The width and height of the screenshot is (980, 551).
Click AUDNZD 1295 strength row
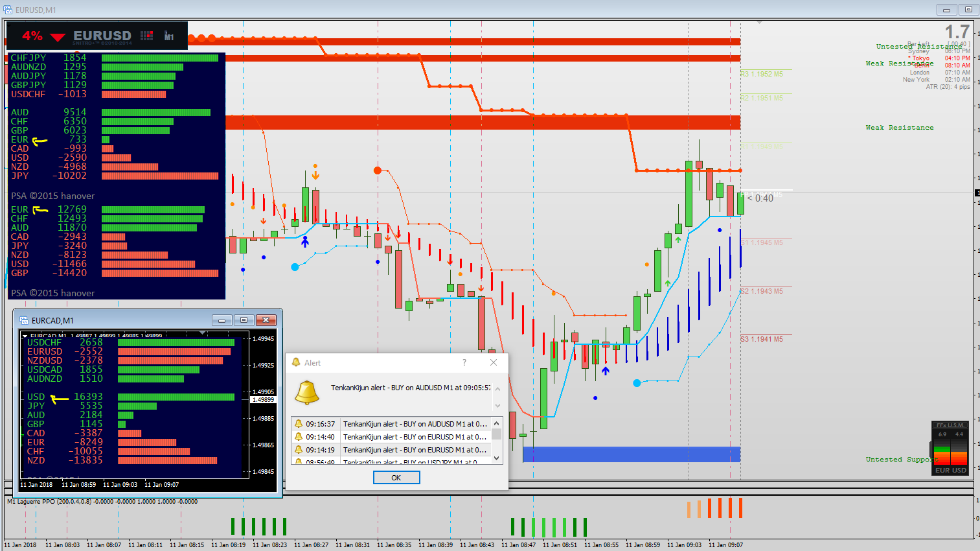(x=97, y=67)
